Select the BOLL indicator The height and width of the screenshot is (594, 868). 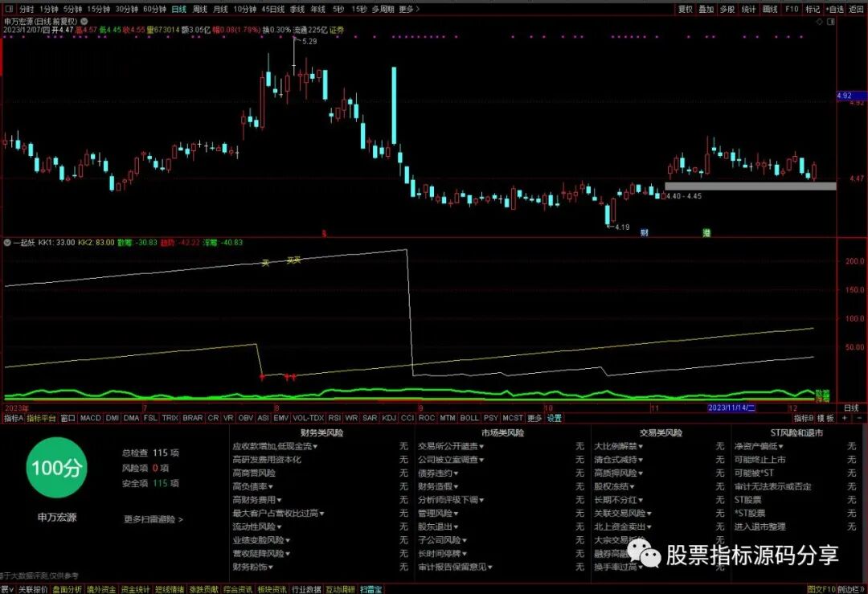pos(469,418)
